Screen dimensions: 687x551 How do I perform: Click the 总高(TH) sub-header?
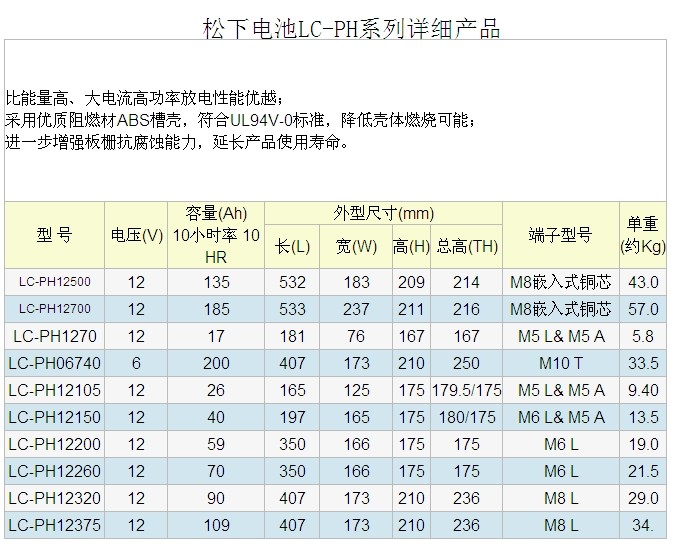pyautogui.click(x=466, y=246)
